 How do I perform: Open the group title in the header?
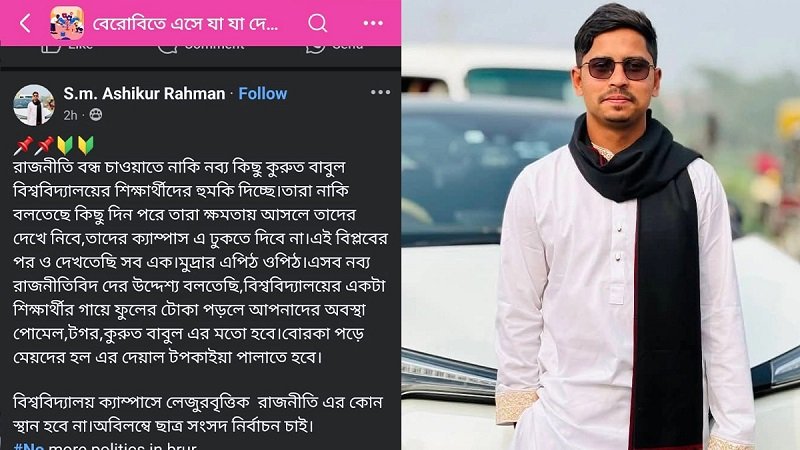coord(185,23)
